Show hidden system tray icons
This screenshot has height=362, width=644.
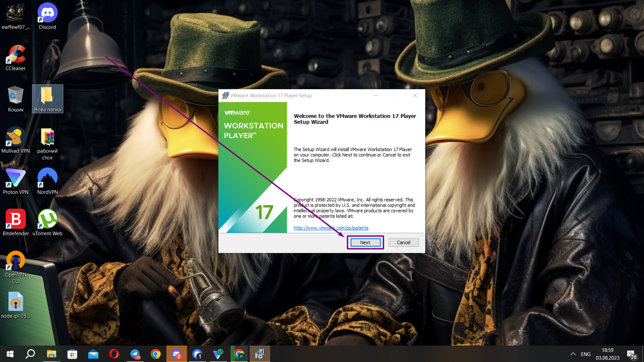click(x=573, y=354)
